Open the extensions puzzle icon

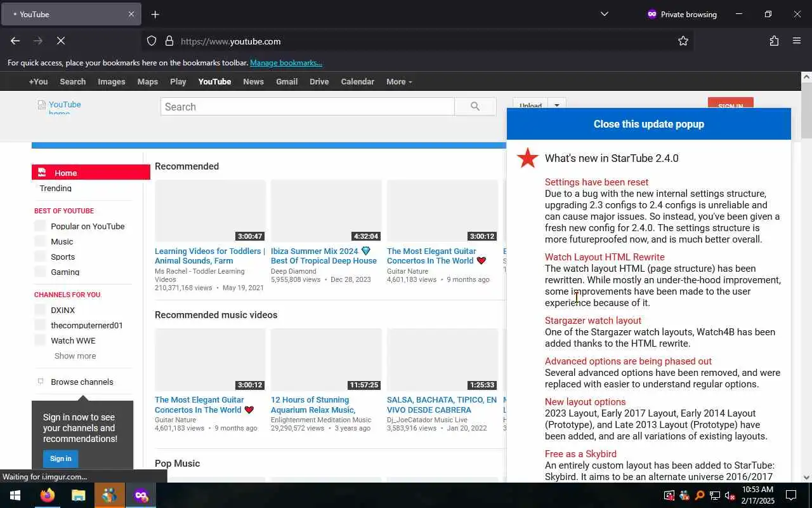(x=774, y=41)
